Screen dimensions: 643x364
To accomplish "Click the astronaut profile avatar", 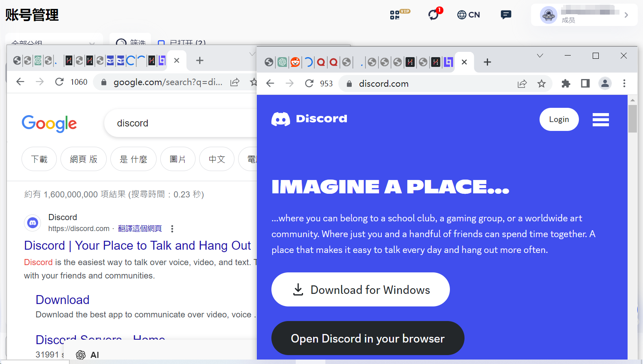I will [548, 15].
